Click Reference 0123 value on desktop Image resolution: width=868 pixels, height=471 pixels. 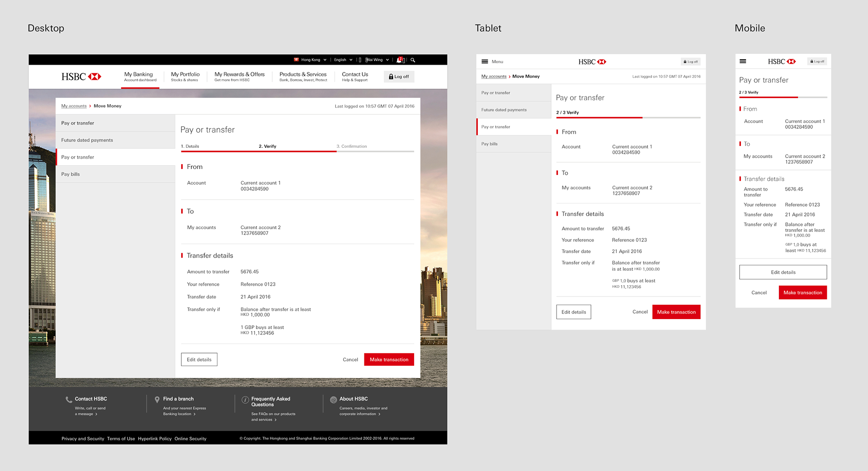click(x=258, y=284)
